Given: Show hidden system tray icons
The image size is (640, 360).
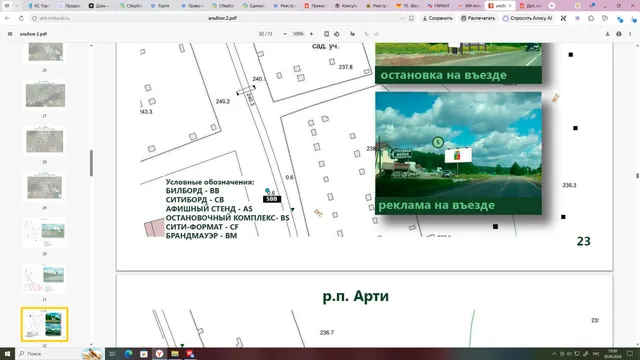Looking at the screenshot, I should [x=554, y=354].
